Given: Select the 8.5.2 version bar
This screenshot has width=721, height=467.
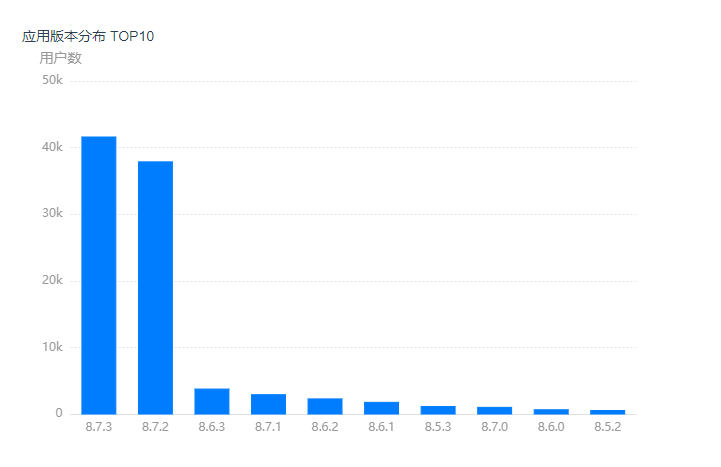Looking at the screenshot, I should 607,411.
